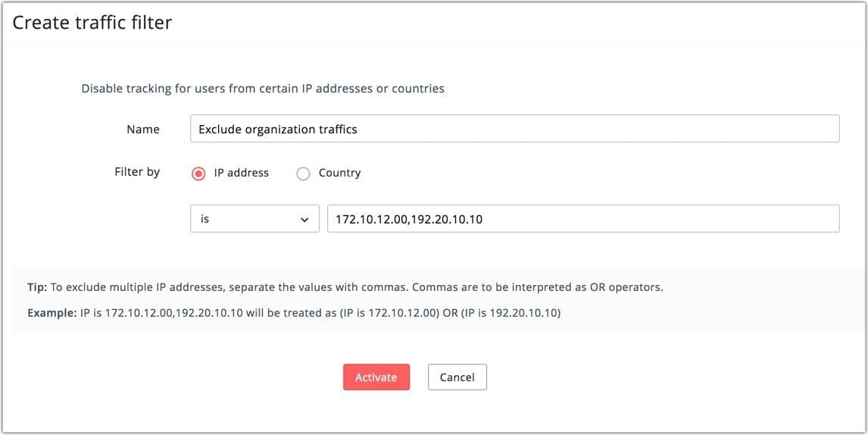This screenshot has height=435, width=868.
Task: Click the Example line with IP addresses
Action: [294, 313]
